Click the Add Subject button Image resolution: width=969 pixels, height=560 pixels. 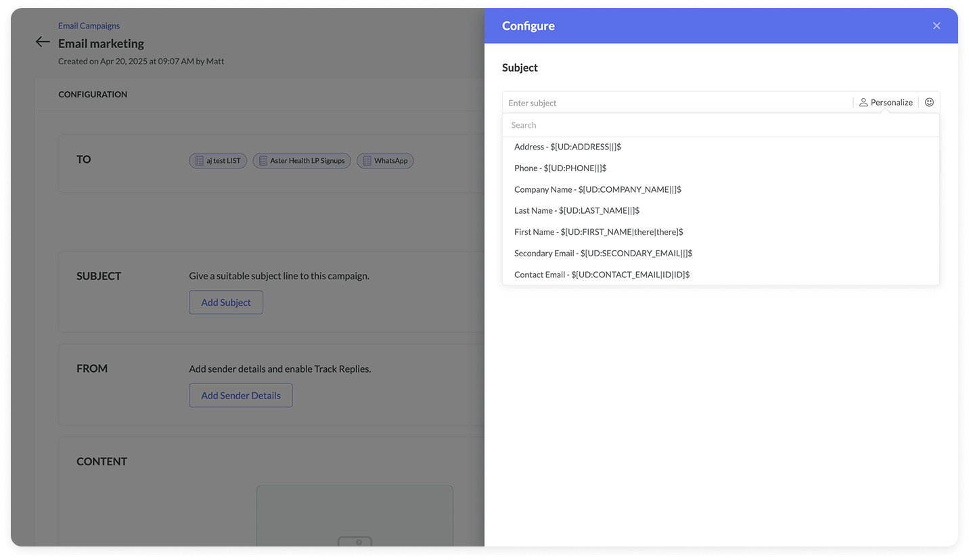[226, 302]
